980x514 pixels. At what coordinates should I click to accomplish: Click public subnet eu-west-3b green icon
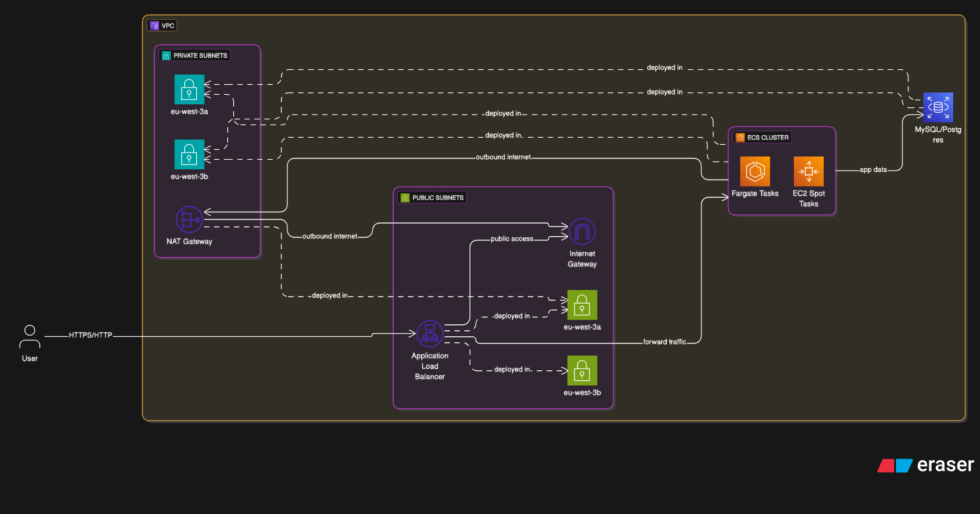[582, 371]
